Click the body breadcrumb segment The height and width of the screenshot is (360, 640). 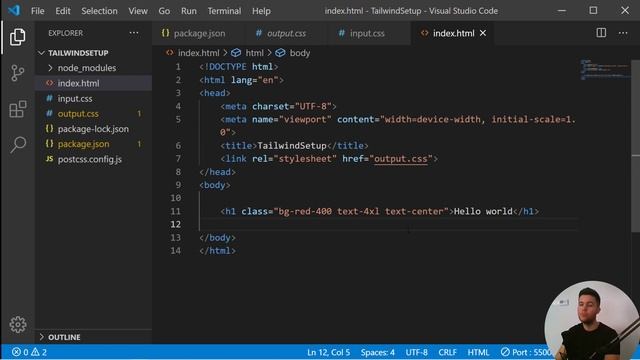(x=300, y=53)
